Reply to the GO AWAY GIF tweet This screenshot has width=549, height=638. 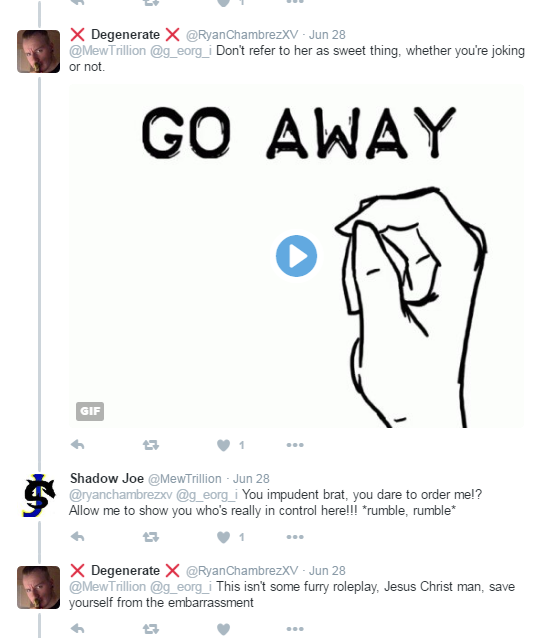point(77,445)
